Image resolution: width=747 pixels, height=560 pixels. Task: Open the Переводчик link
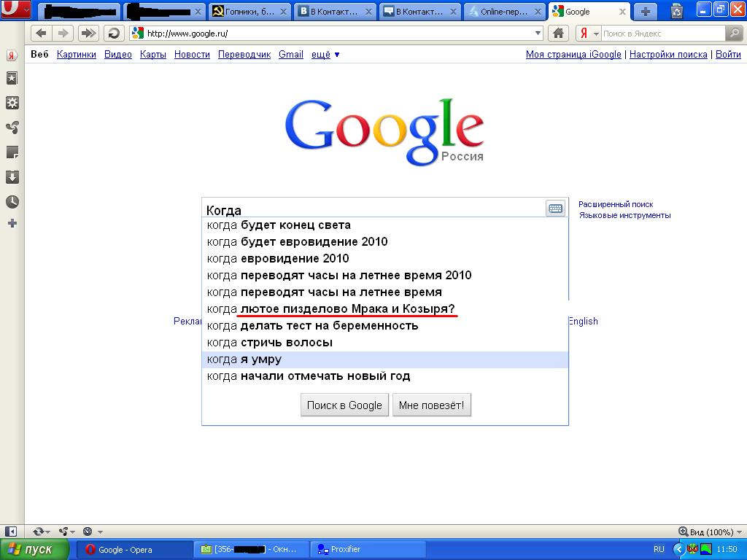coord(244,54)
